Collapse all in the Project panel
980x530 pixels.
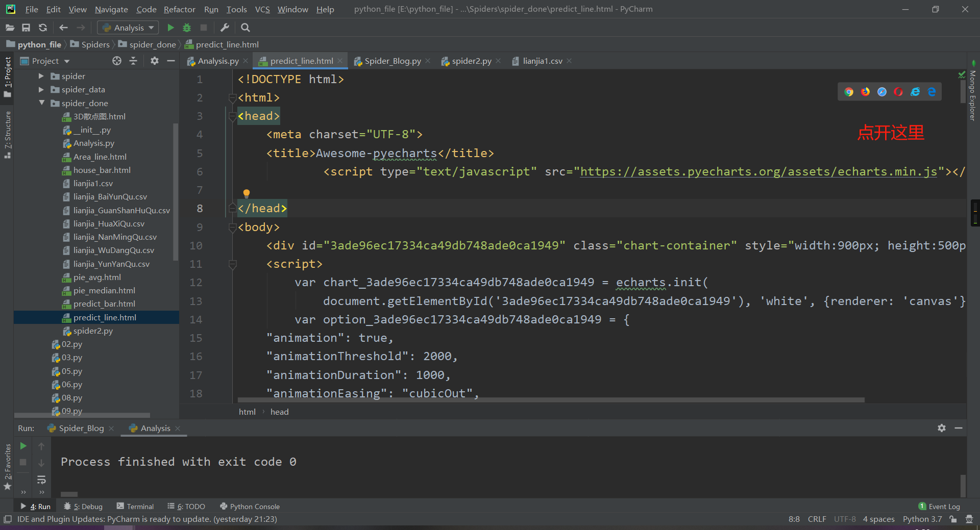click(x=133, y=61)
